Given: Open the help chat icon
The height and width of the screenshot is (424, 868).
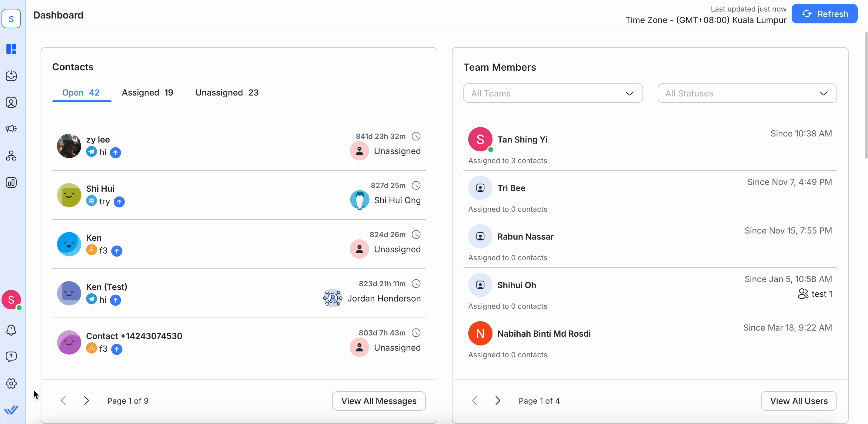Looking at the screenshot, I should [11, 357].
